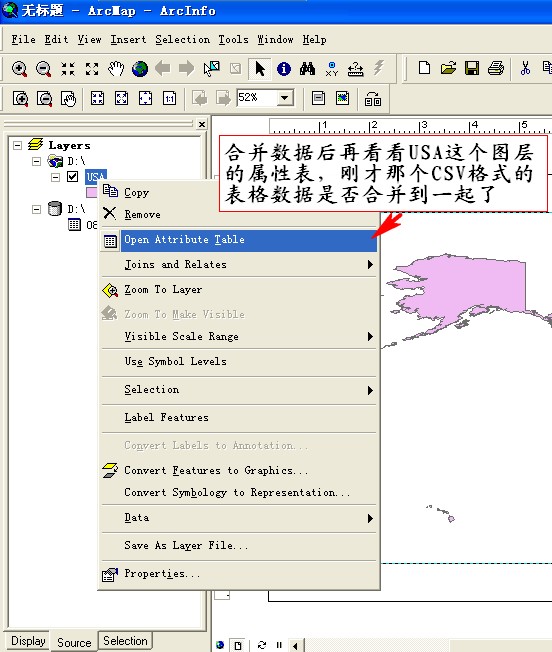
Task: Open the Help menu
Action: point(314,40)
